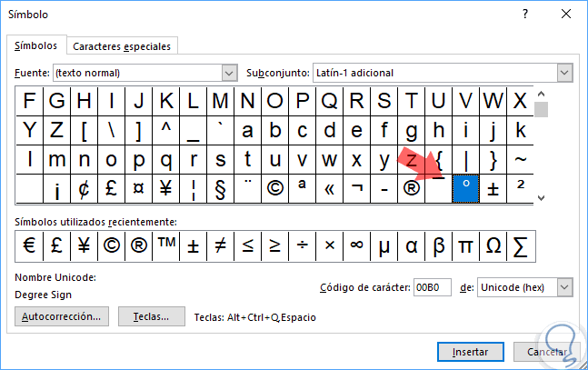Choose the registered sign ® in the character grid
This screenshot has height=370, width=588.
click(411, 189)
